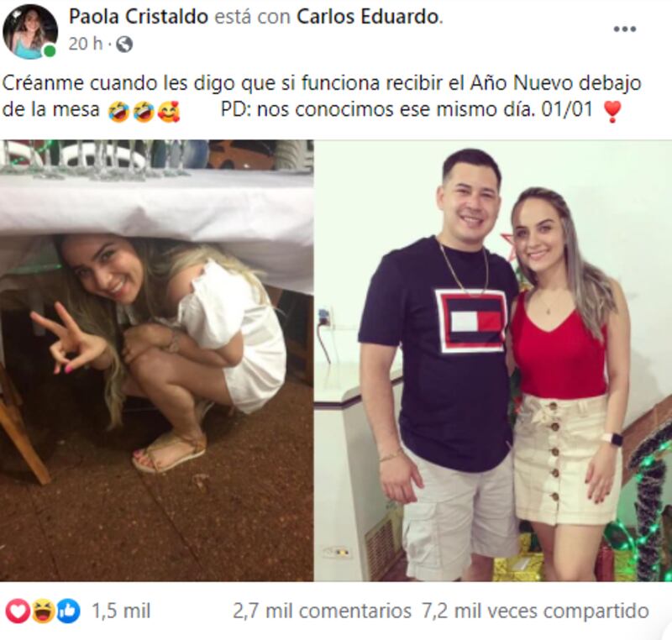Open Paola Cristaldo's profile name link
This screenshot has height=640, width=672.
[x=139, y=17]
